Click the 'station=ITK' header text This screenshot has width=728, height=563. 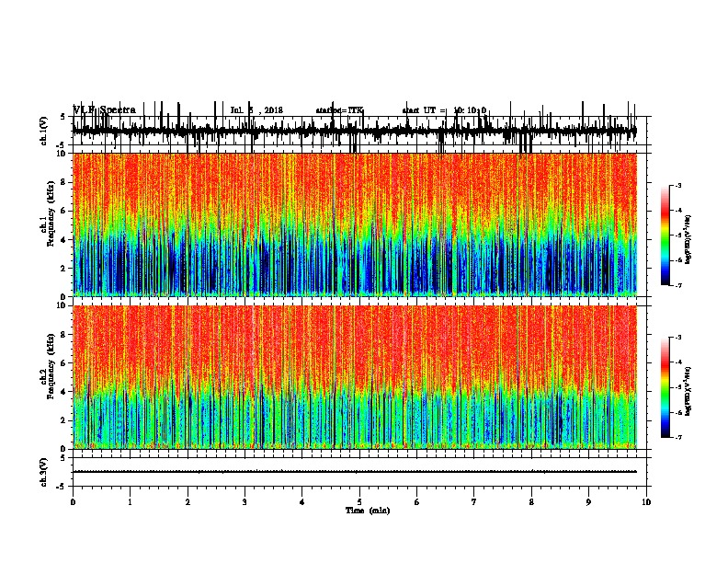(339, 110)
